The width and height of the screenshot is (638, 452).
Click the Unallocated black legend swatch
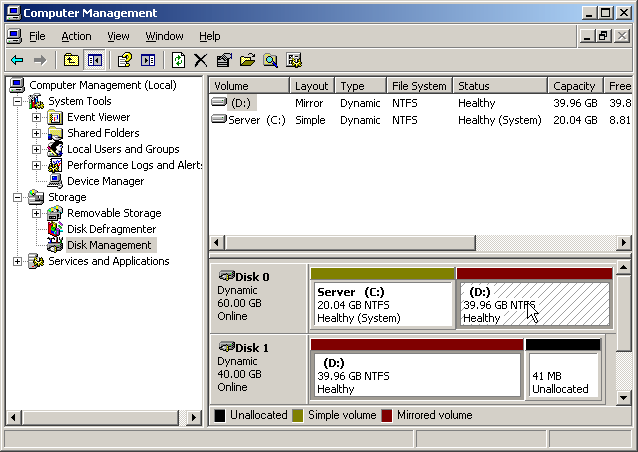[x=220, y=415]
